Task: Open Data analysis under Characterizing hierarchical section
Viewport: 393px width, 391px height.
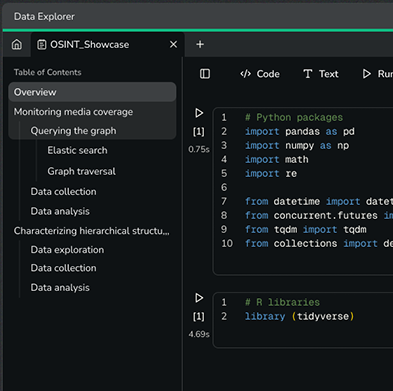Action: tap(60, 288)
